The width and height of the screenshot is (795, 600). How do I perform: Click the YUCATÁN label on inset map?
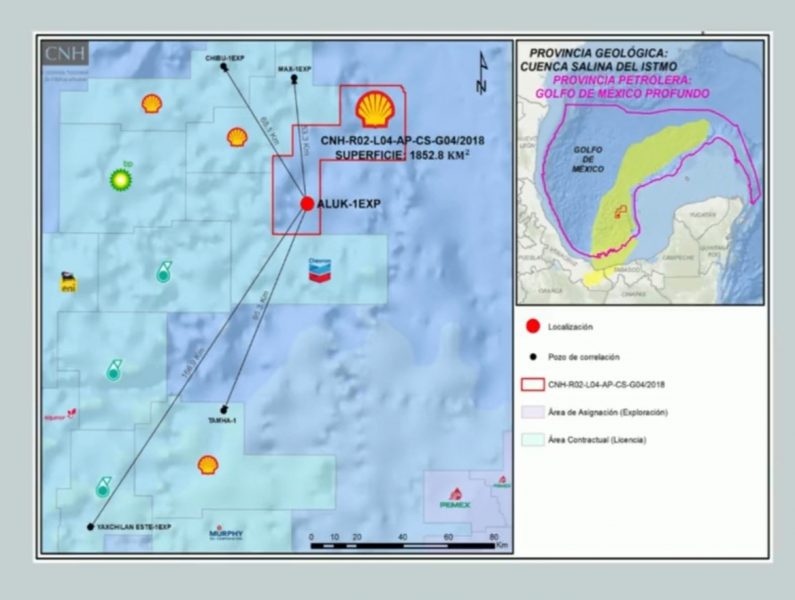point(702,215)
